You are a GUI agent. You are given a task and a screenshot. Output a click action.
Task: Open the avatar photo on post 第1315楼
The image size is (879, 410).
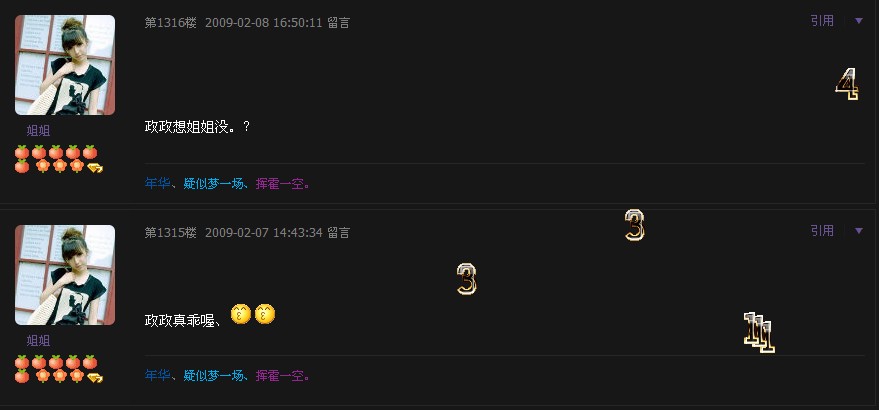point(65,275)
